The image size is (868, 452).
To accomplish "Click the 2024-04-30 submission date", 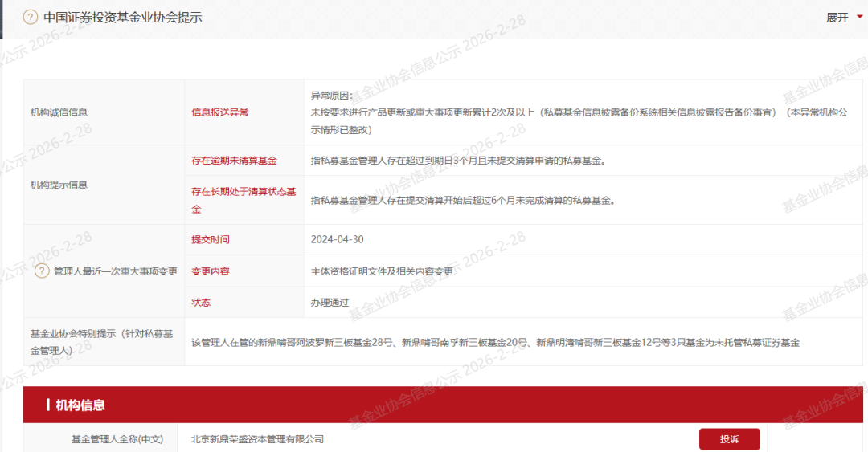I will (x=338, y=239).
